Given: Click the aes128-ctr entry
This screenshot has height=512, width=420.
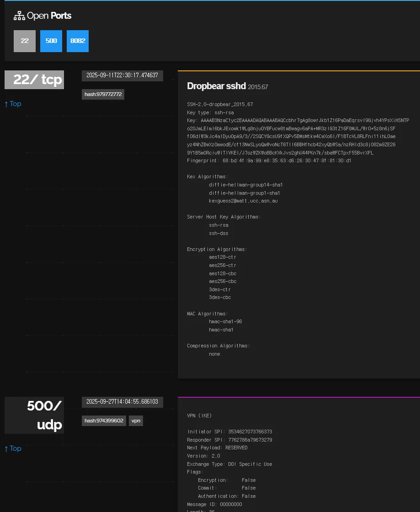Looking at the screenshot, I should [223, 257].
